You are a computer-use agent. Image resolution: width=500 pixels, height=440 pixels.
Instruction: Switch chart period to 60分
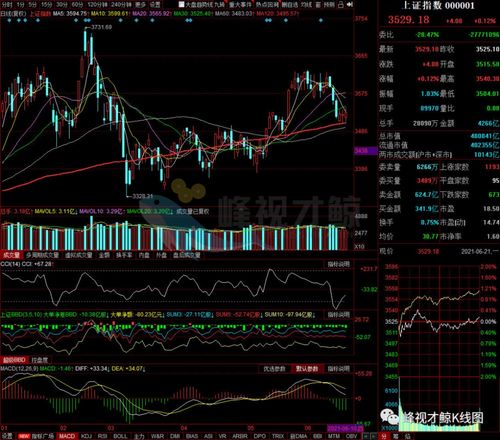click(x=77, y=5)
